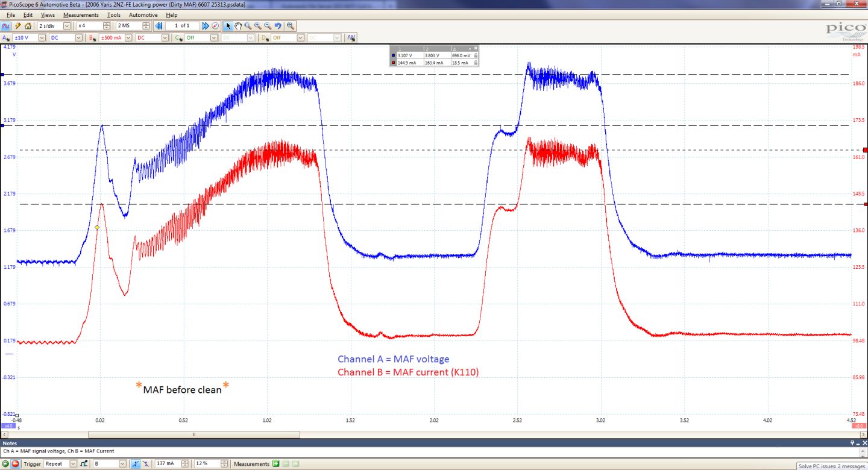Click the 'MAF before clean' annotation

(x=183, y=389)
